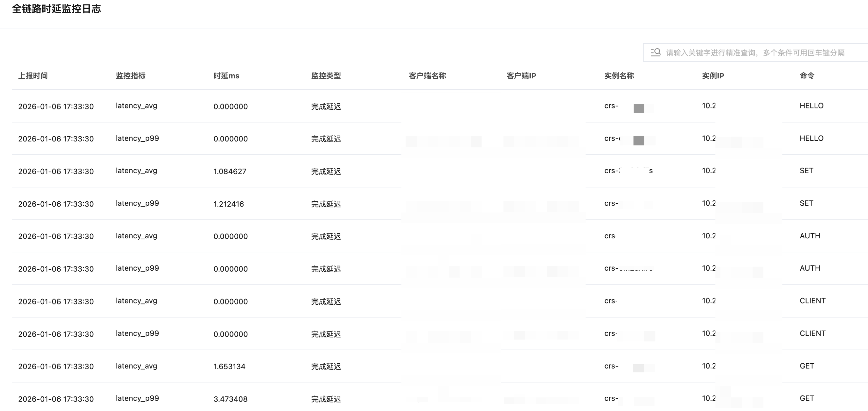Select the 3.473408 latency value cell
This screenshot has height=411, width=868.
point(230,399)
